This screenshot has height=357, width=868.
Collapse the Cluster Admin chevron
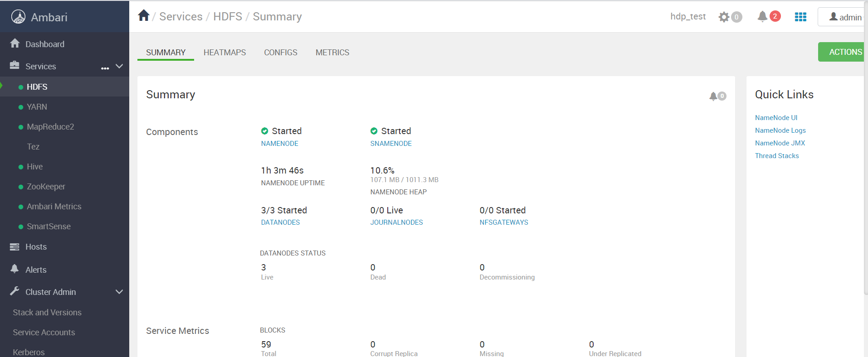point(119,292)
